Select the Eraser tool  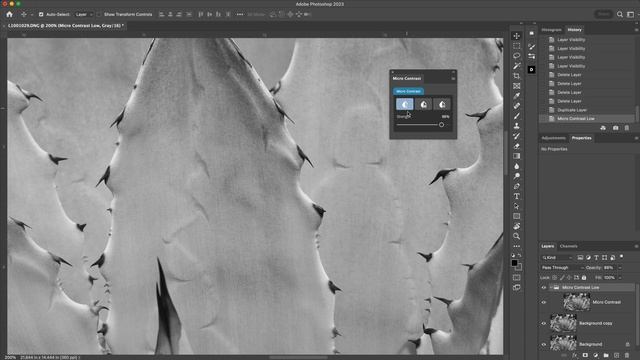517,146
